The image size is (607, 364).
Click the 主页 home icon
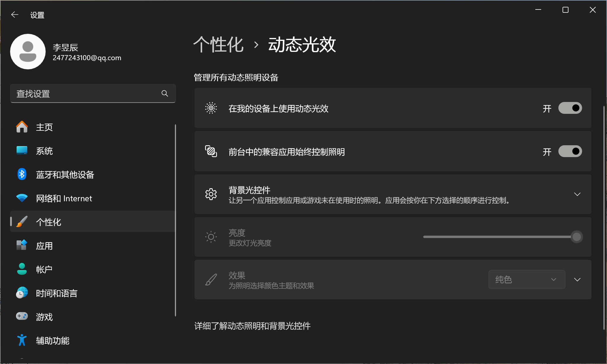point(22,127)
